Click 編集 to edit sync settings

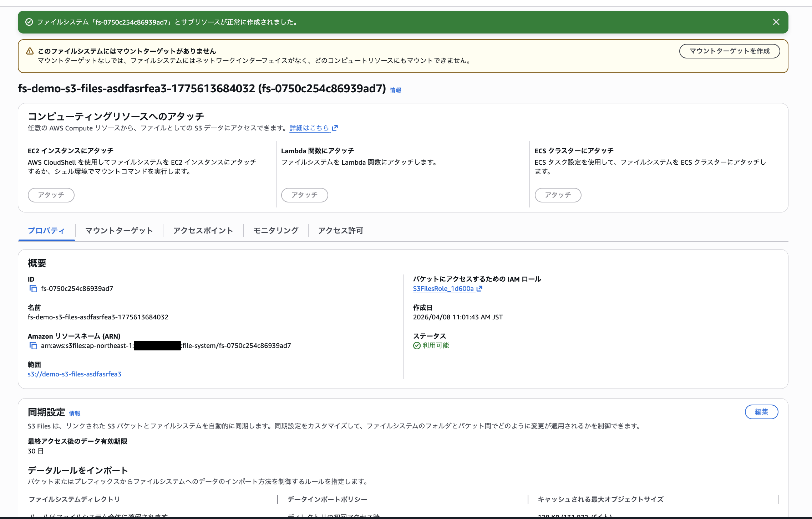pos(762,412)
